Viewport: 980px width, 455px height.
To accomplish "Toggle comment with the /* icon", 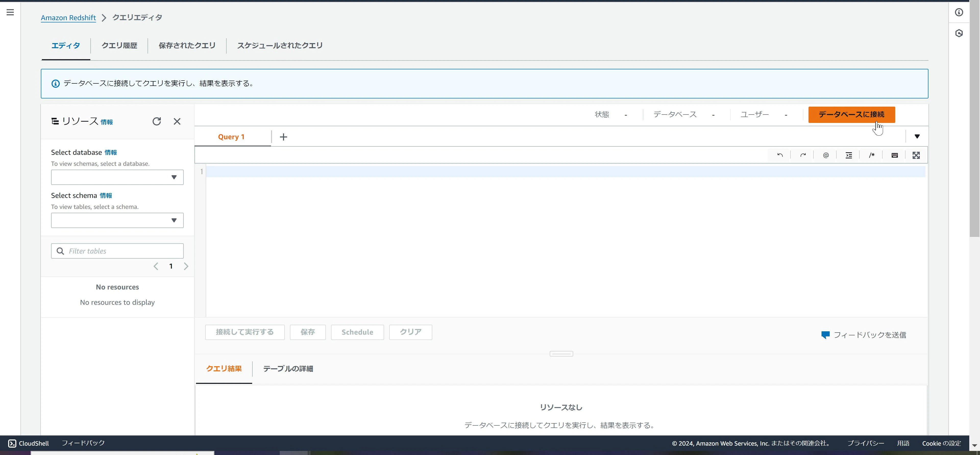I will tap(872, 155).
